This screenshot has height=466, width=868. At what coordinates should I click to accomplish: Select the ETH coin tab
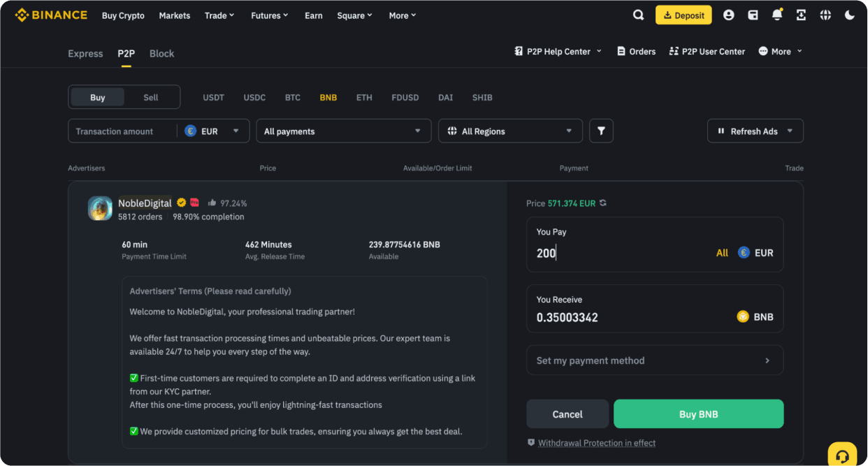364,97
